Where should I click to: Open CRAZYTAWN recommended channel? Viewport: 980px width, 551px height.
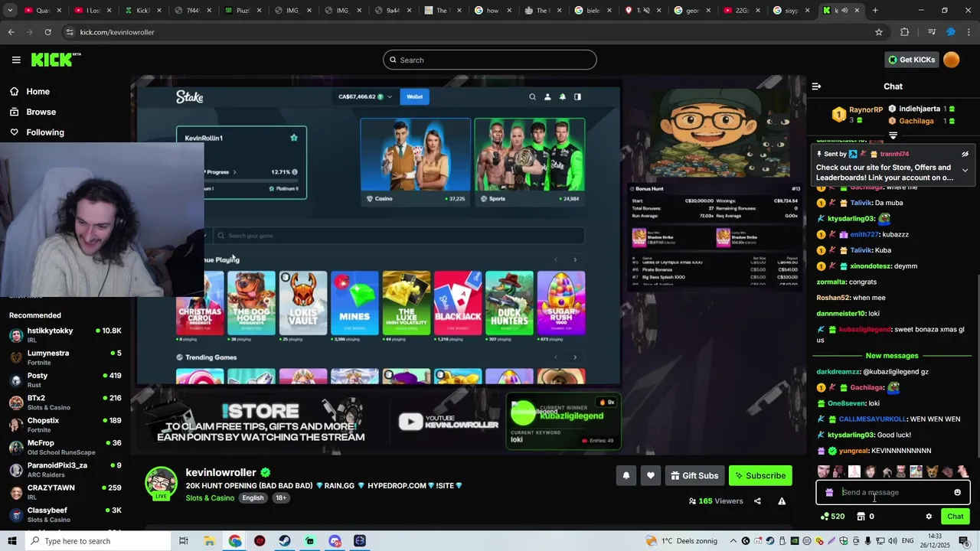pos(65,492)
